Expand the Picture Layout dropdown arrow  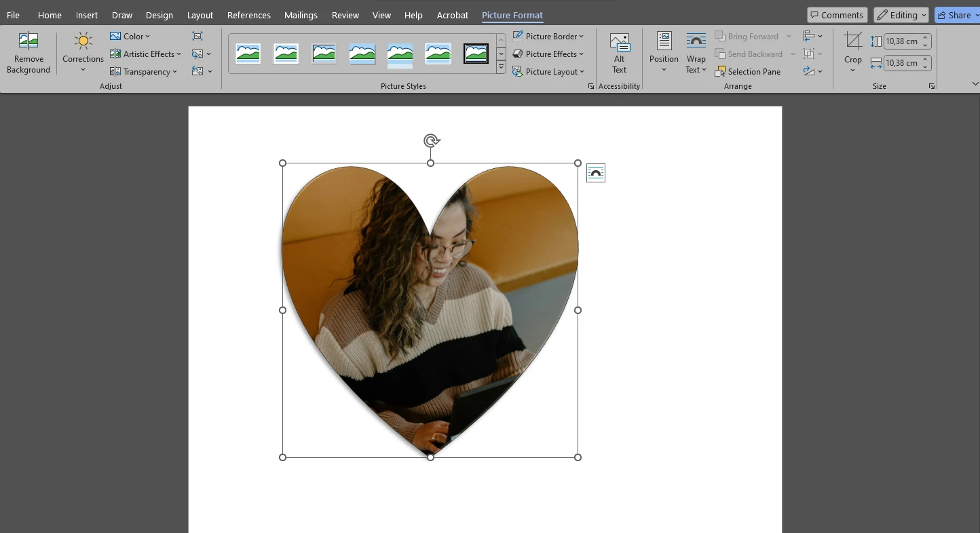tap(582, 72)
